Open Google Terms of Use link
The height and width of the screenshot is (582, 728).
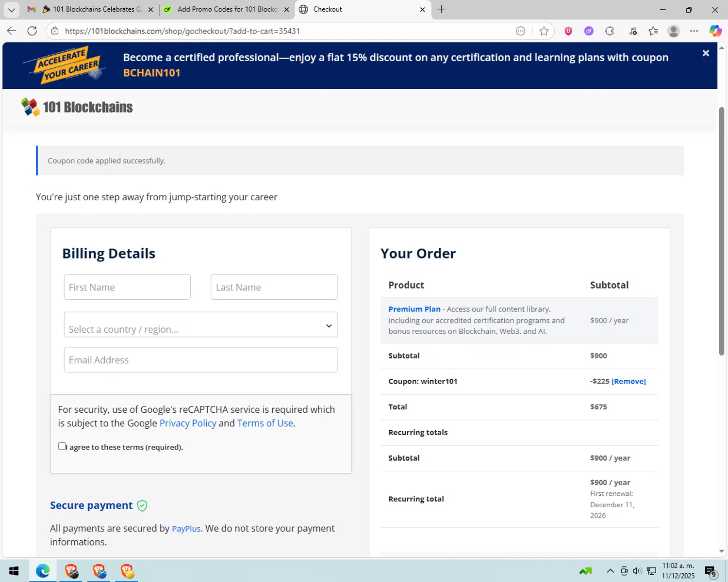pyautogui.click(x=265, y=423)
